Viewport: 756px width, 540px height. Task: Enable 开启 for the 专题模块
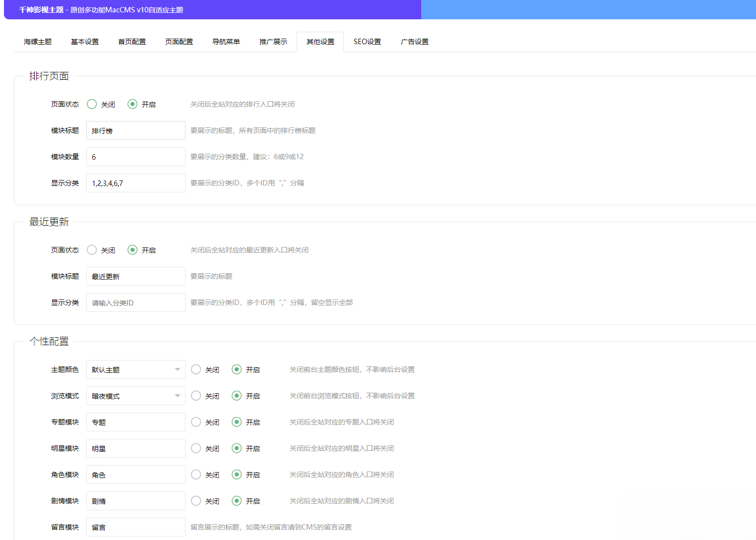(236, 422)
